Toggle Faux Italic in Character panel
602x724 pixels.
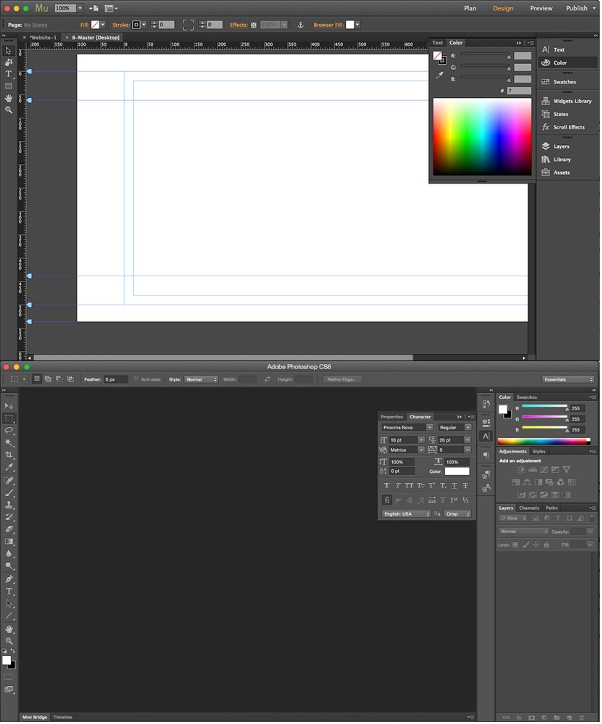pos(398,486)
